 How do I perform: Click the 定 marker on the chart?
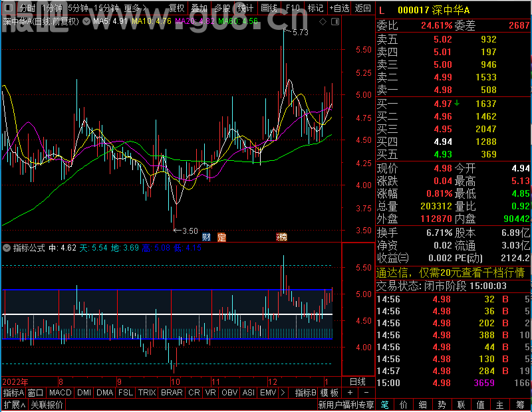221,237
